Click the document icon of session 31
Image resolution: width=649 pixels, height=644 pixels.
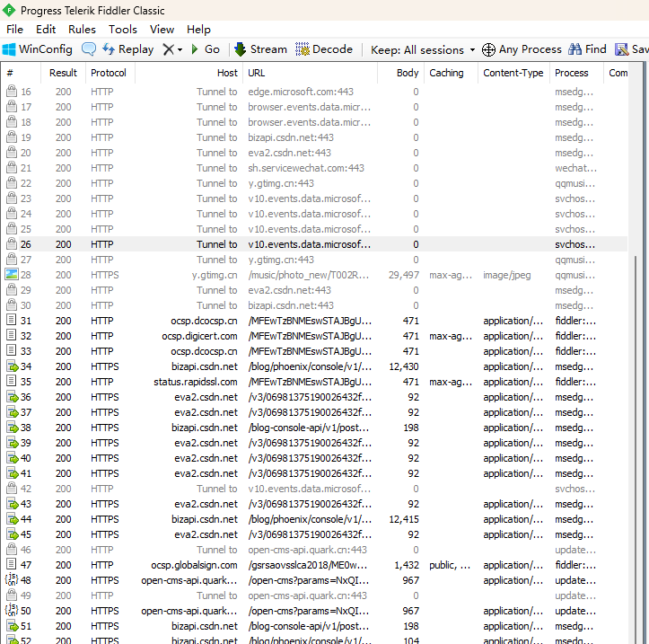(12, 320)
